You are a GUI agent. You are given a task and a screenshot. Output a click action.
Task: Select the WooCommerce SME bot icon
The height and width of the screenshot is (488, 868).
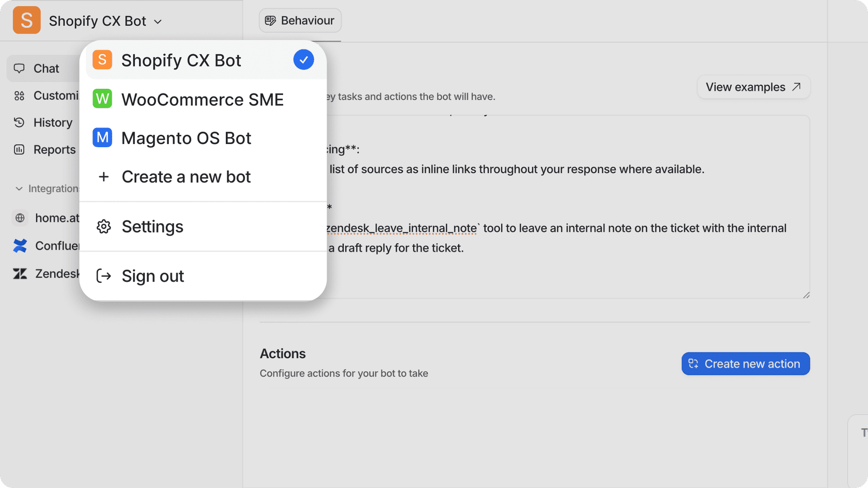[x=102, y=99]
